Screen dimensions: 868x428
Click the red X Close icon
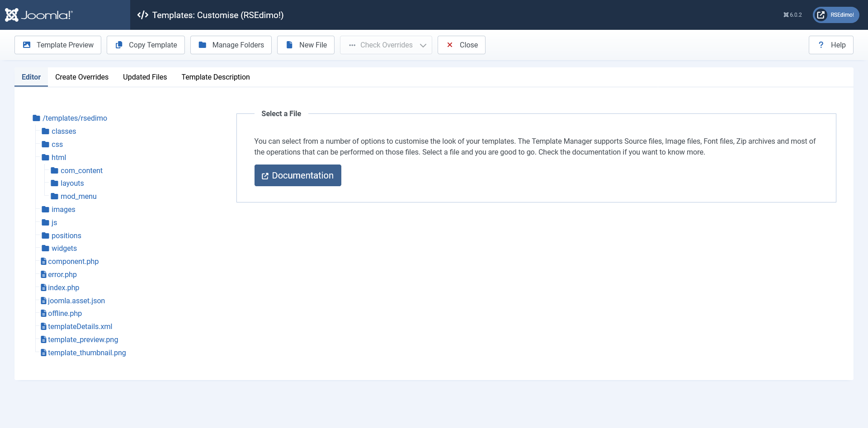pos(450,45)
